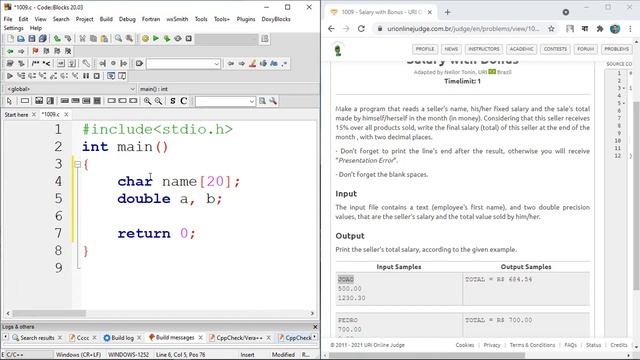
Task: Click the CONTESTS button on URI site
Action: [555, 49]
